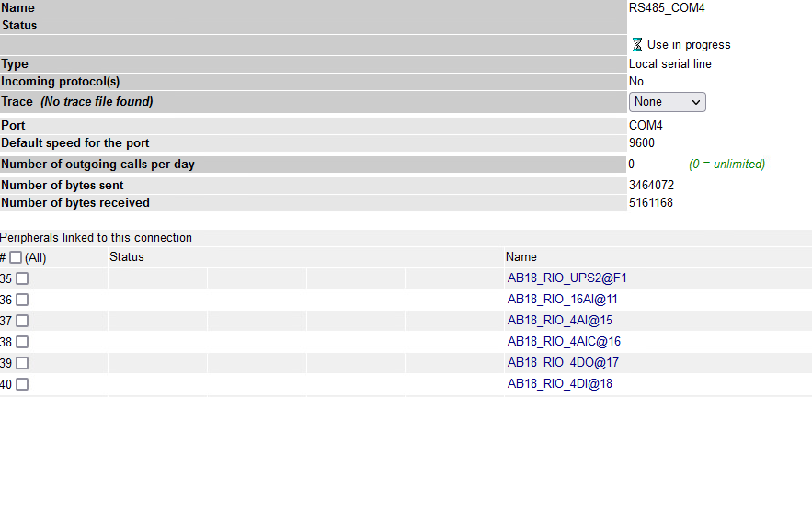
Task: Go to AB18_RIO_4AI@15 peripheral
Action: tap(559, 320)
